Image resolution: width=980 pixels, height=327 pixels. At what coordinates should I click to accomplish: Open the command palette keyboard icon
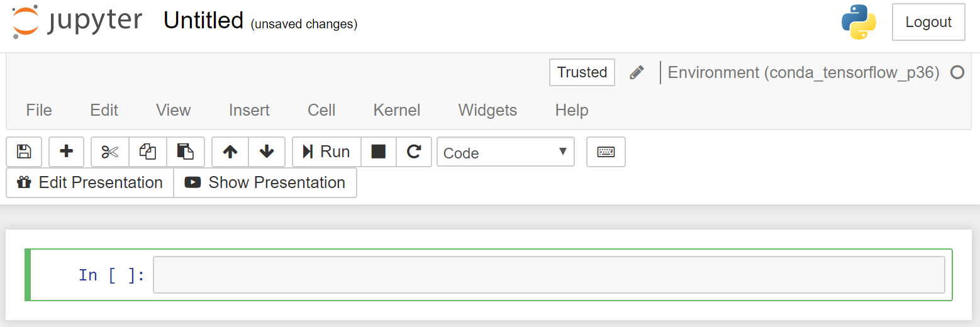[x=606, y=152]
